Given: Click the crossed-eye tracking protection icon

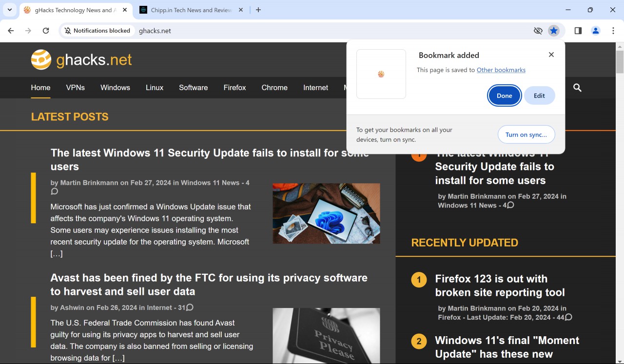Looking at the screenshot, I should (538, 31).
